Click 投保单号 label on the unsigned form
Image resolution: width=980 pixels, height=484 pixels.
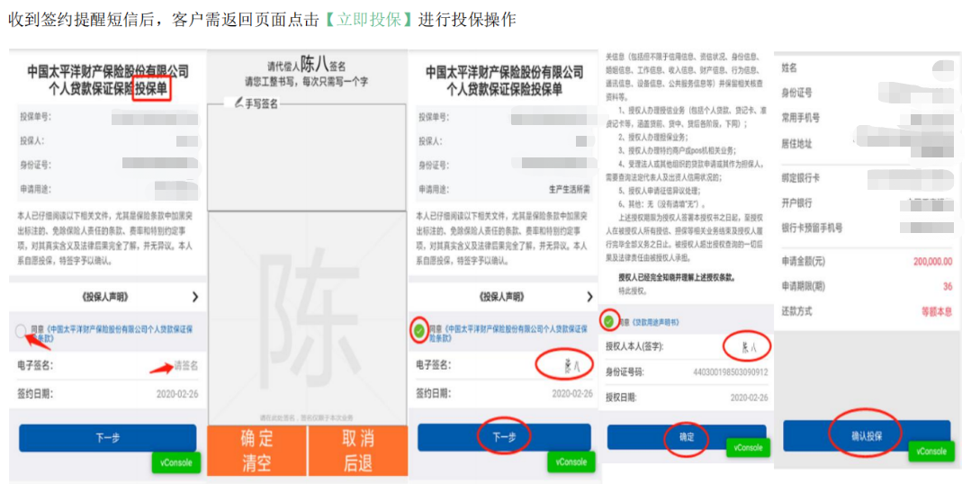[x=34, y=117]
